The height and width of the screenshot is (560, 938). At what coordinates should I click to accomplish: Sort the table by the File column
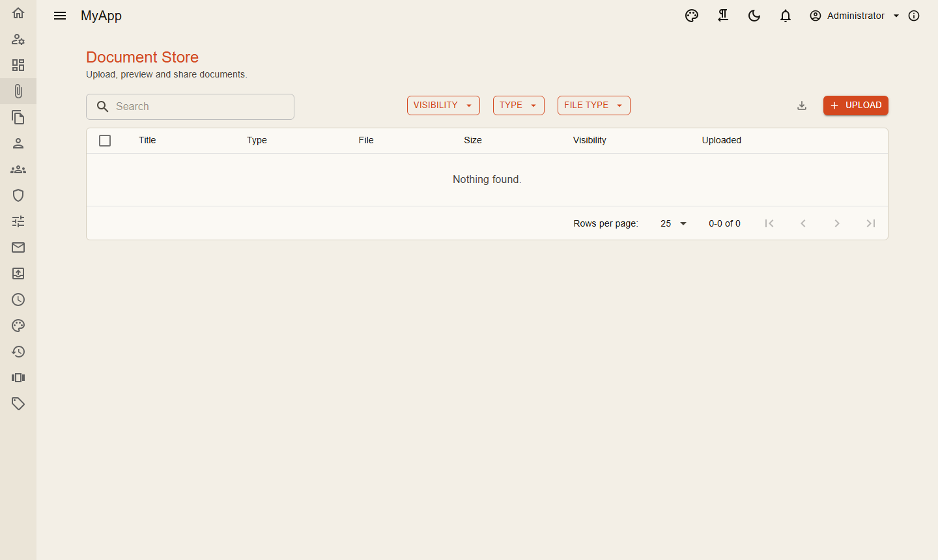[x=366, y=140]
